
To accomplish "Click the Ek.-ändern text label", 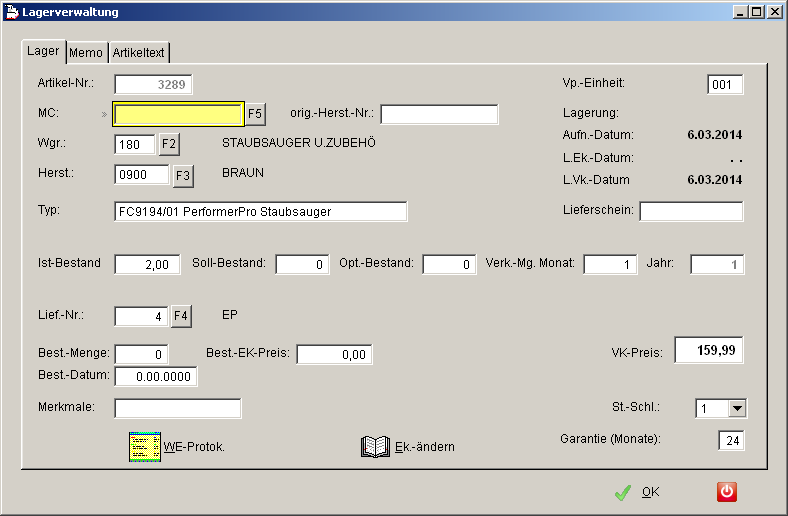I will tap(425, 447).
